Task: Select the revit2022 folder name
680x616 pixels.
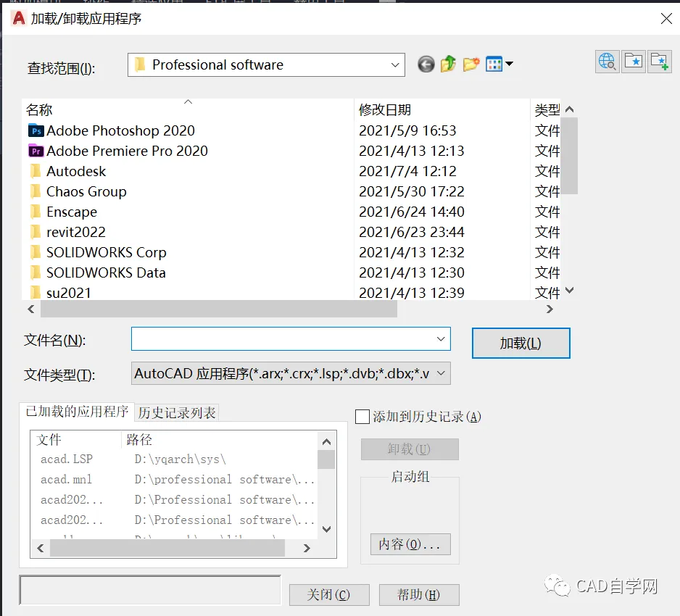Action: pyautogui.click(x=76, y=232)
